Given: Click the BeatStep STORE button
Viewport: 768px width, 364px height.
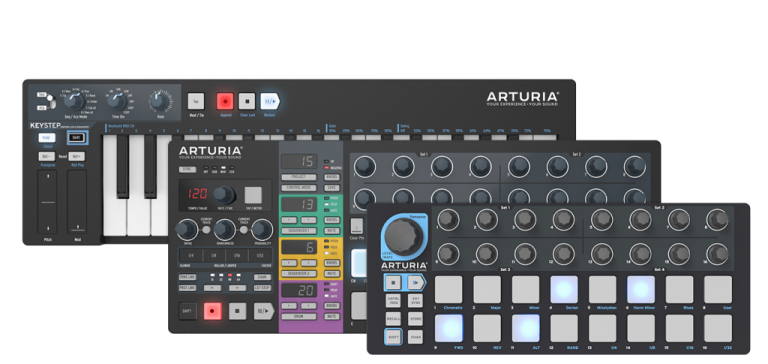Looking at the screenshot, I should tap(415, 319).
